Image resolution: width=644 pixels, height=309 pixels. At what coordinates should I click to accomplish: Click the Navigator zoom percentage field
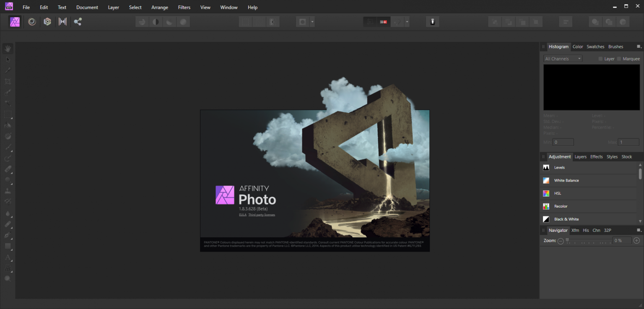click(x=622, y=241)
